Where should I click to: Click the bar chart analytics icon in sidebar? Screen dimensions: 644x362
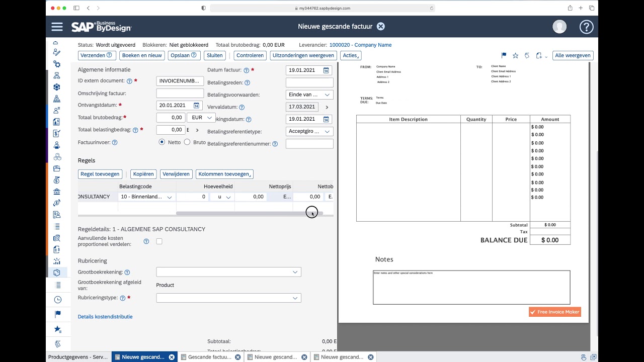tap(57, 261)
